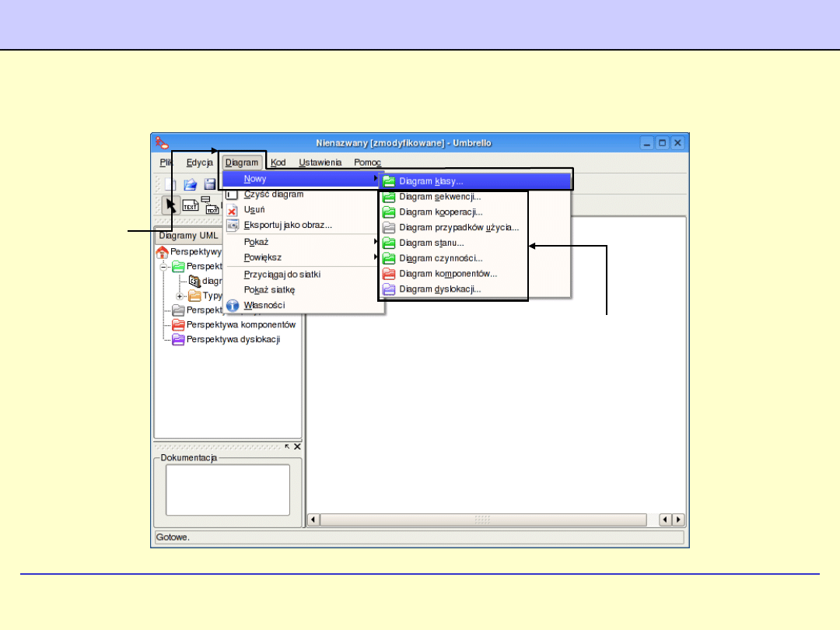Click the new document toolbar icon
This screenshot has height=630, width=840.
tap(170, 184)
